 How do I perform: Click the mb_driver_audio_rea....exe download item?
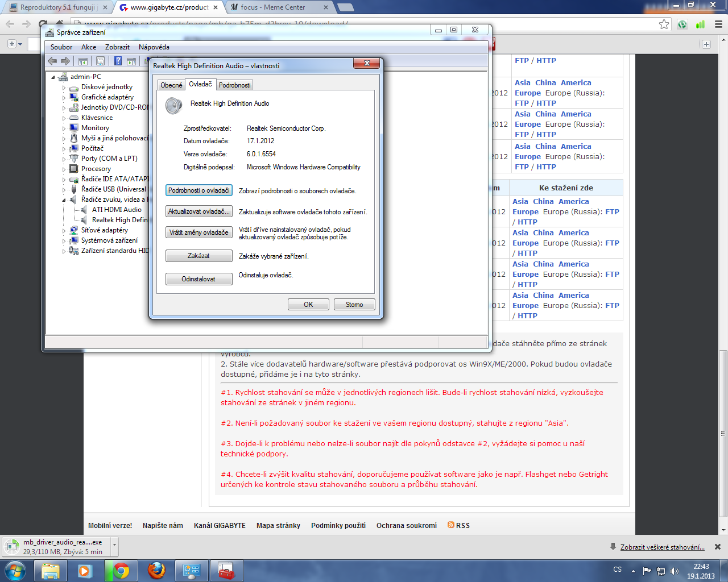pos(56,547)
